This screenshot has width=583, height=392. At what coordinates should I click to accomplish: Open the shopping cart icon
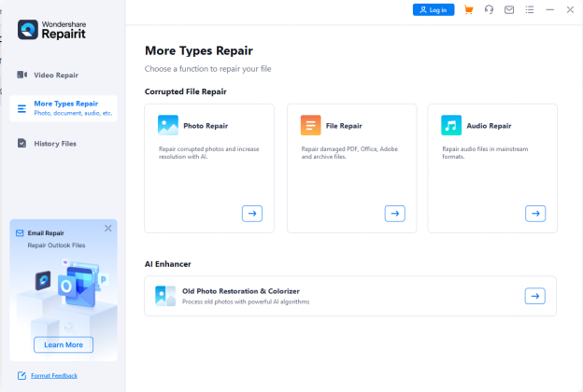click(468, 9)
